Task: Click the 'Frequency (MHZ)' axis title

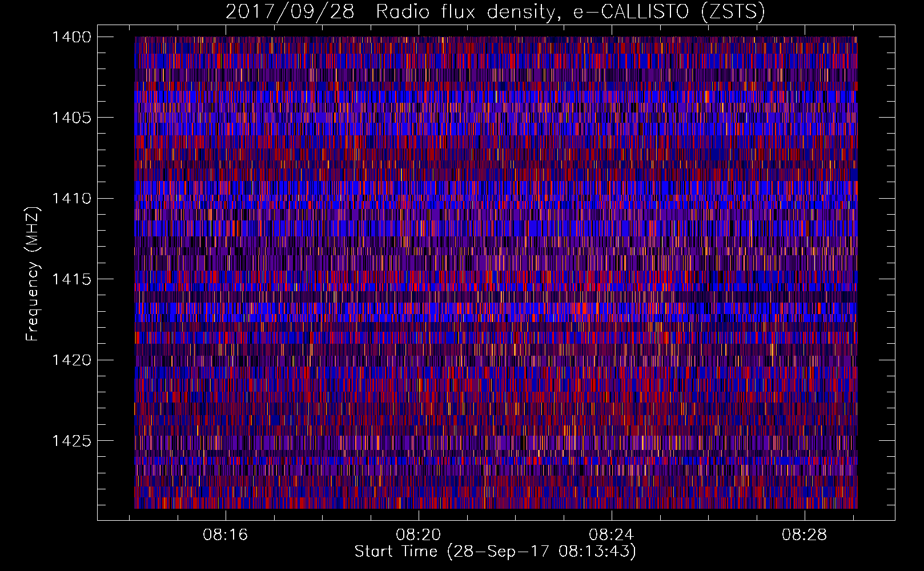Action: point(33,274)
